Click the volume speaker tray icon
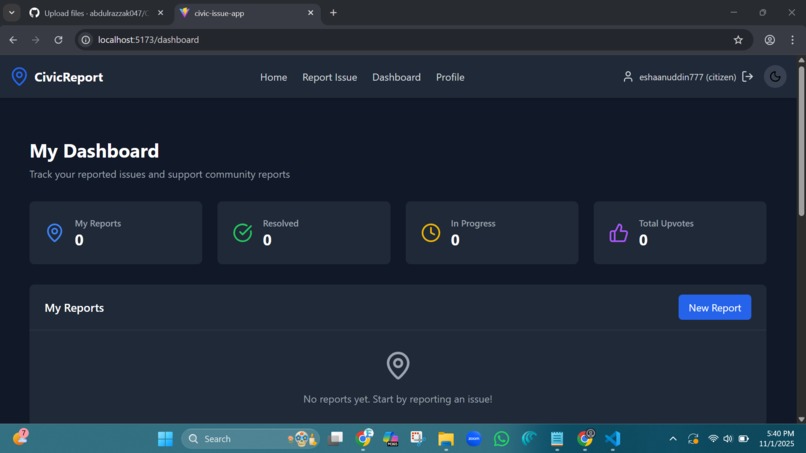This screenshot has width=806, height=453. point(727,439)
